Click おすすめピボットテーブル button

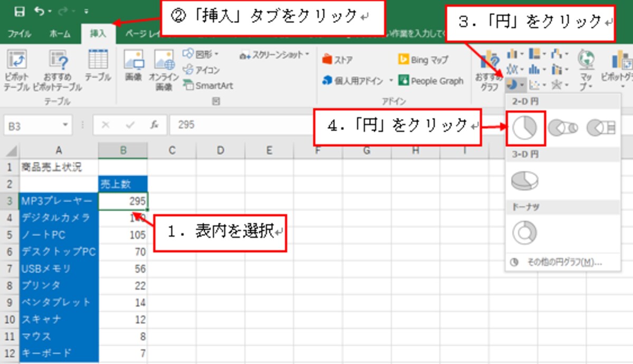click(x=57, y=71)
